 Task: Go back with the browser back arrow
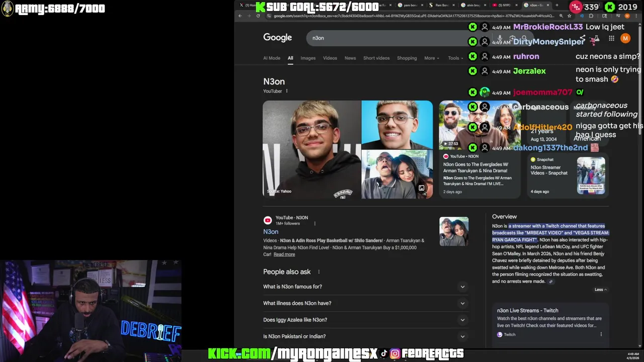240,16
